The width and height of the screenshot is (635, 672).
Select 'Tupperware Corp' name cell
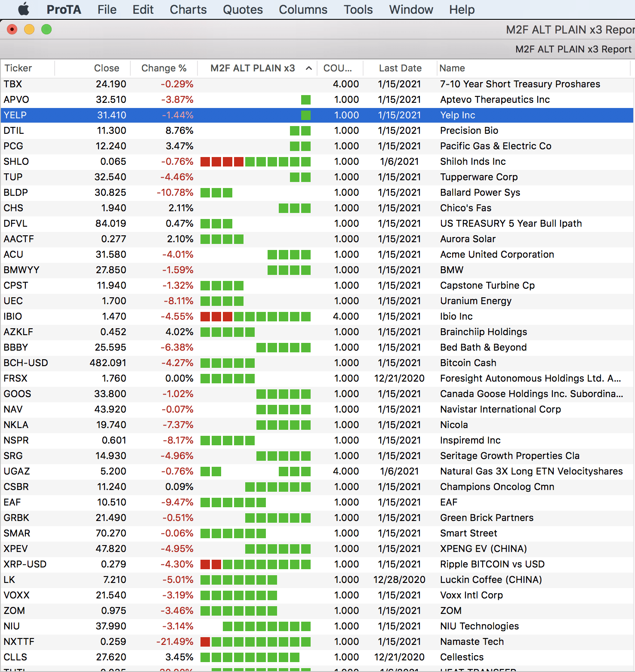pyautogui.click(x=479, y=177)
